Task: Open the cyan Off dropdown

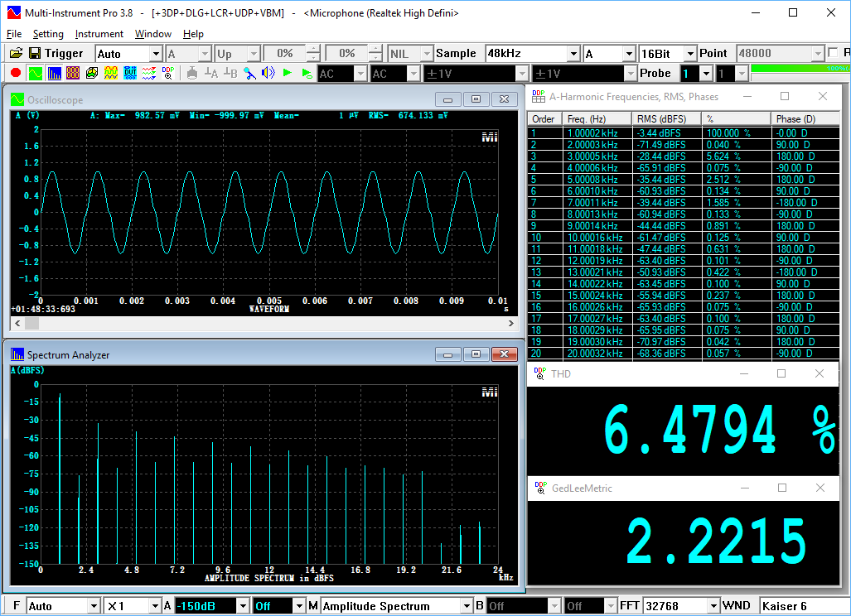Action: point(298,606)
